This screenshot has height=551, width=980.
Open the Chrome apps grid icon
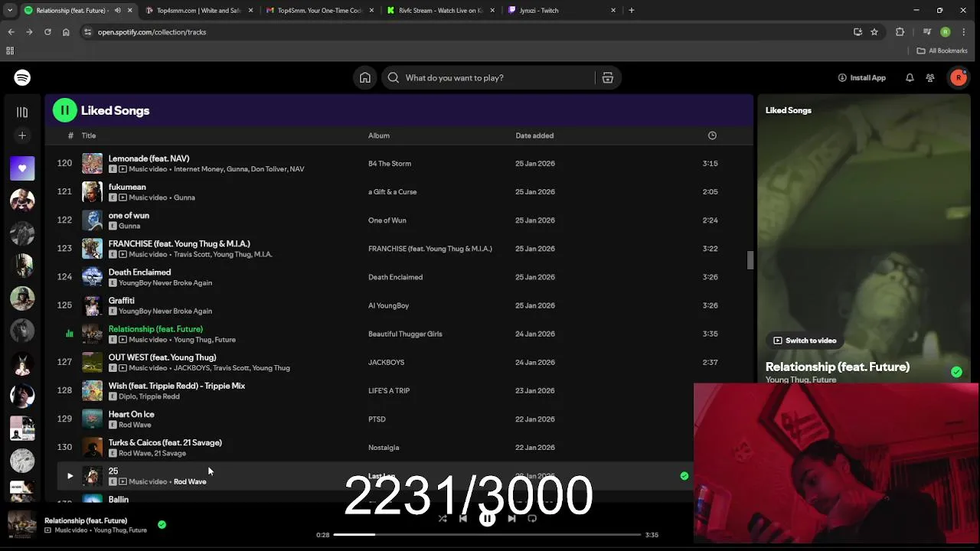point(10,51)
